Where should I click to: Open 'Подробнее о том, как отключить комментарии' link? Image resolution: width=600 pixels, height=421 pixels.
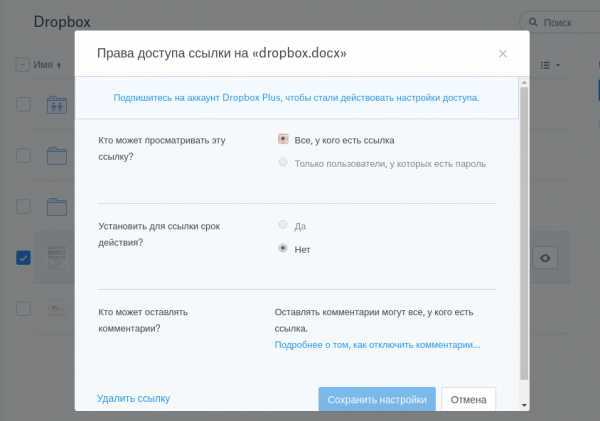377,345
